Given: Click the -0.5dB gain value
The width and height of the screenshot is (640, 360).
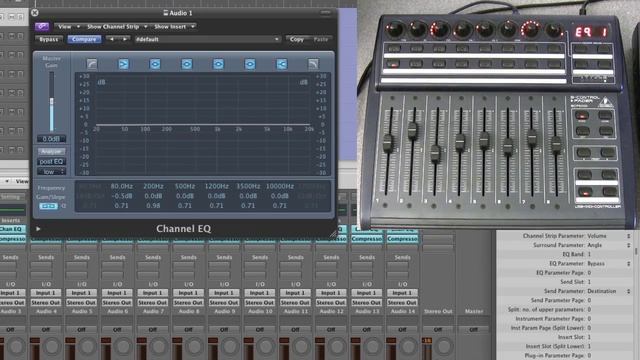Looking at the screenshot, I should coord(122,196).
